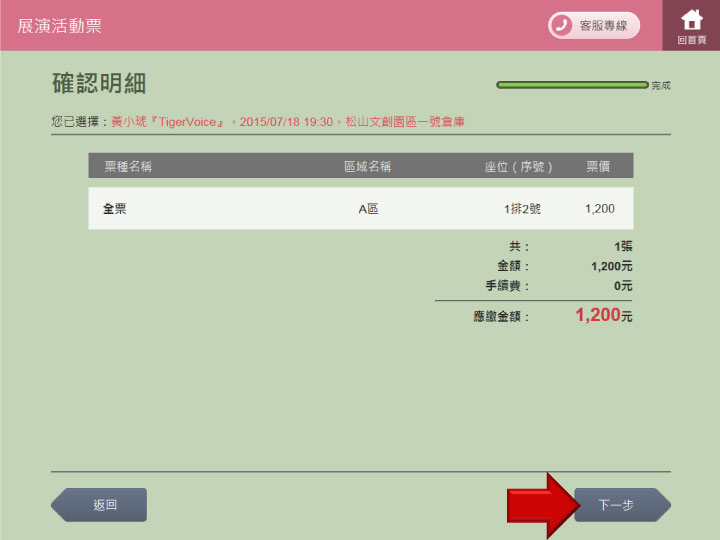
Task: Click the red arrow pointing to 下一步
Action: pos(540,505)
